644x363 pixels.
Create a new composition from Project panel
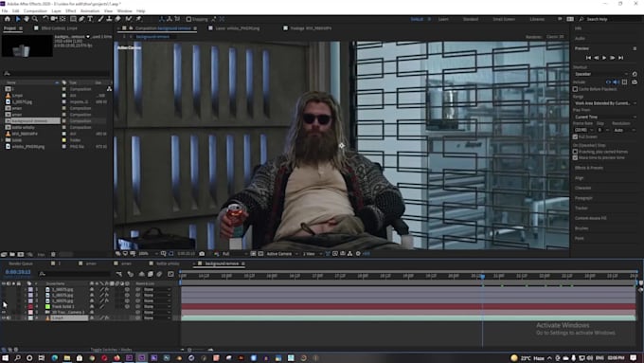[x=21, y=254]
